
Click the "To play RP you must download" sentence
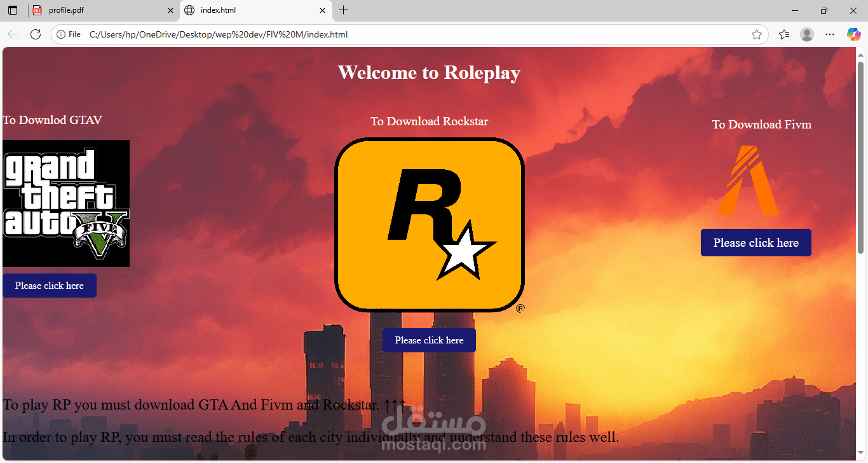[x=205, y=404]
